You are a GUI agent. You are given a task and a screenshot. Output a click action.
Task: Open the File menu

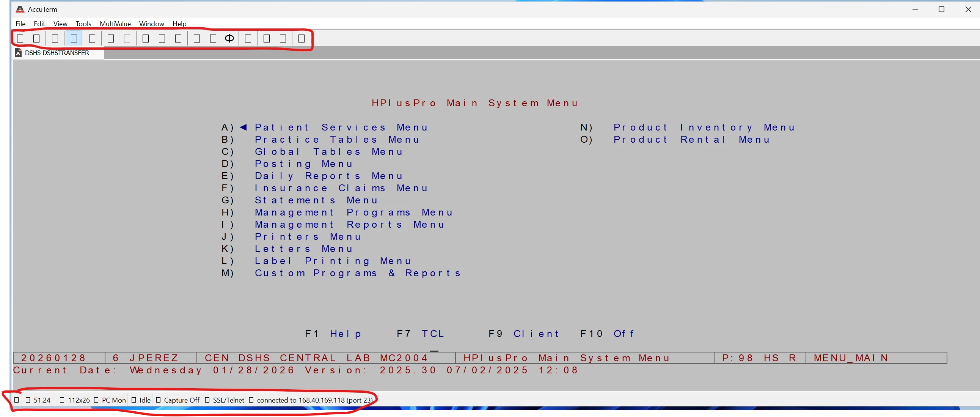tap(20, 24)
